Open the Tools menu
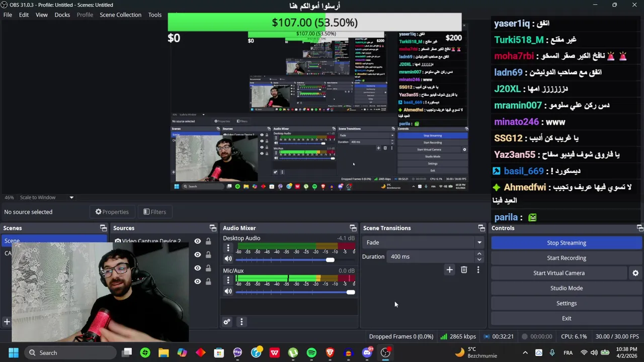The height and width of the screenshot is (362, 644). (x=155, y=15)
